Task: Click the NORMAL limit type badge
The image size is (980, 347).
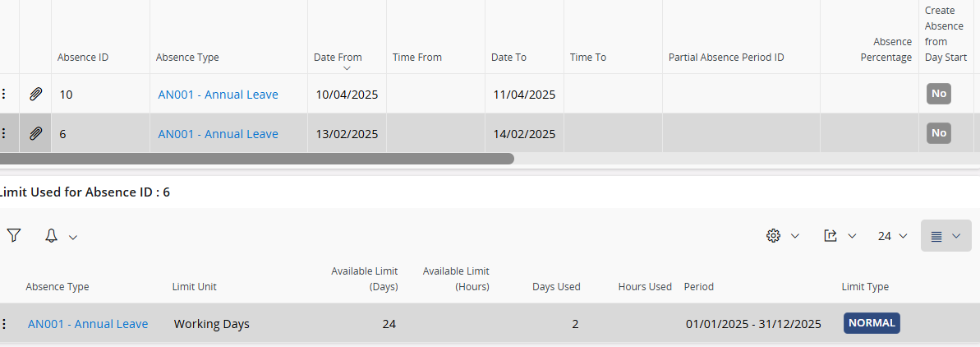Action: pos(872,323)
